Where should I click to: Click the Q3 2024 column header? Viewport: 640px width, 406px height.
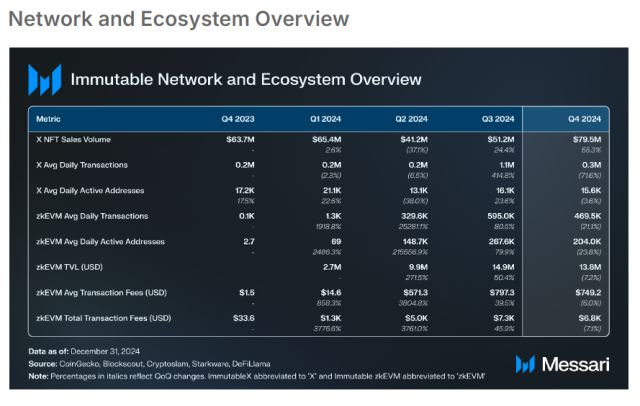[x=498, y=118]
